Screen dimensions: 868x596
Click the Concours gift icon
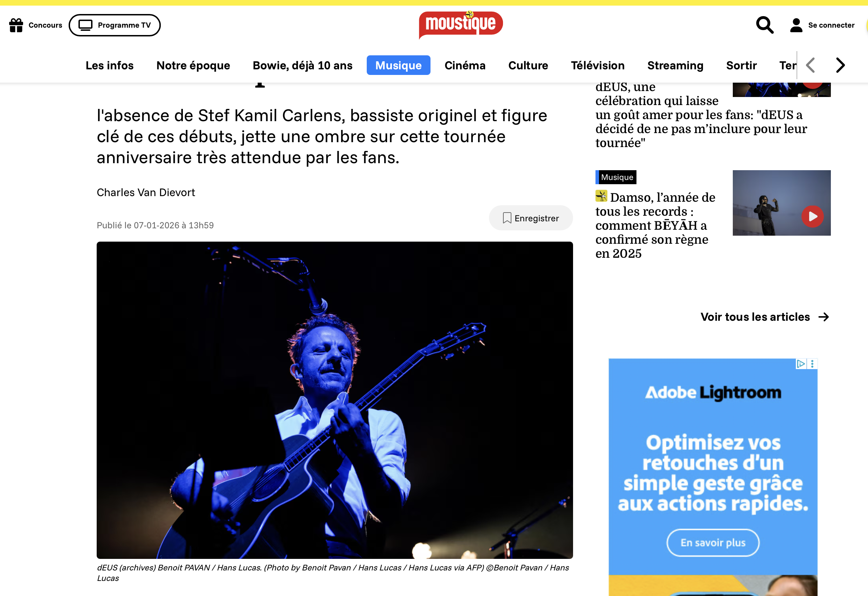[16, 25]
